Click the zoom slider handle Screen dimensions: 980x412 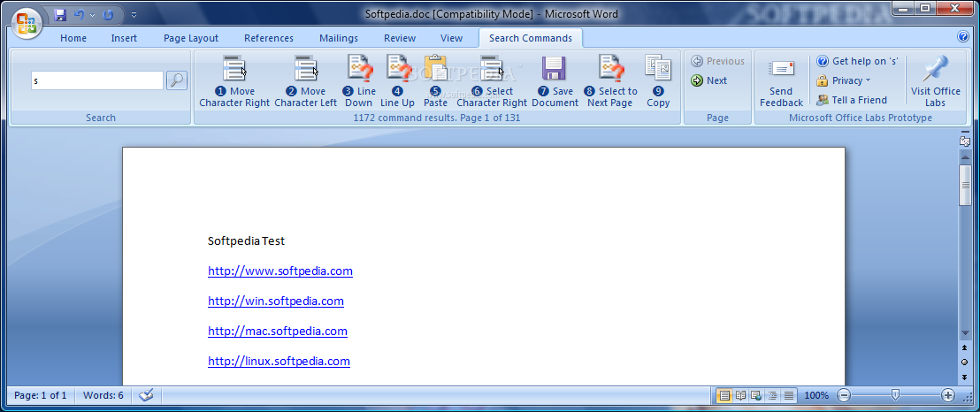tap(896, 395)
